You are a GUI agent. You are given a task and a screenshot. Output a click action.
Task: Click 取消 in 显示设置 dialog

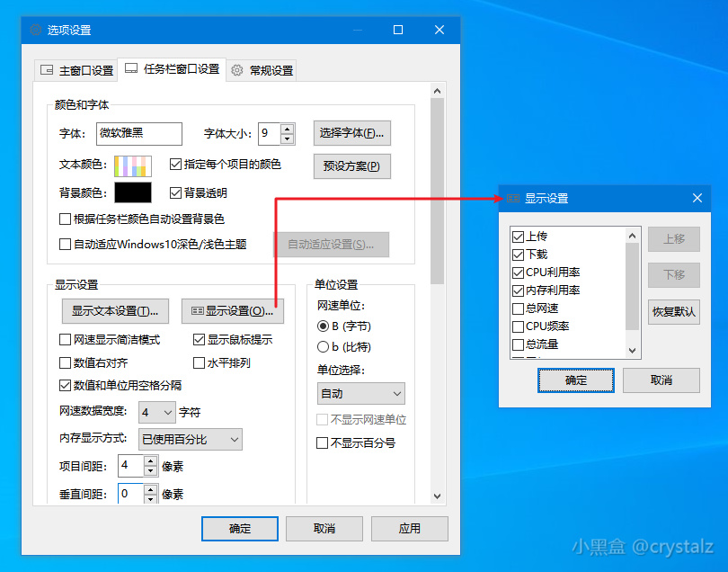coord(661,380)
